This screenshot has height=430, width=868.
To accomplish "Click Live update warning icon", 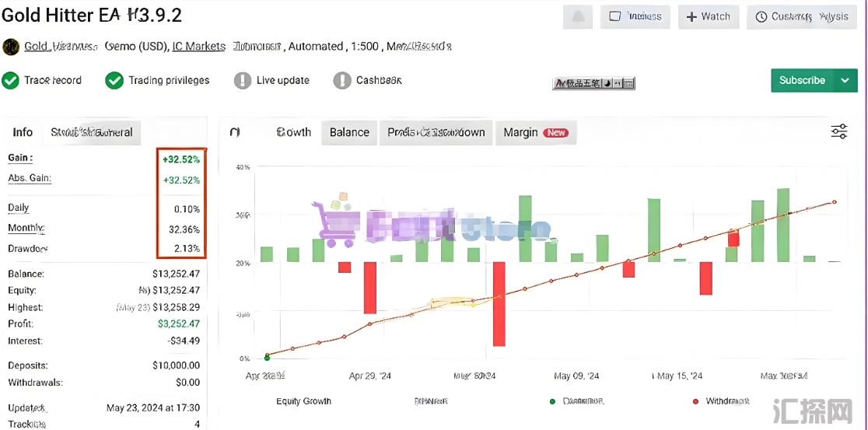I will pos(243,80).
